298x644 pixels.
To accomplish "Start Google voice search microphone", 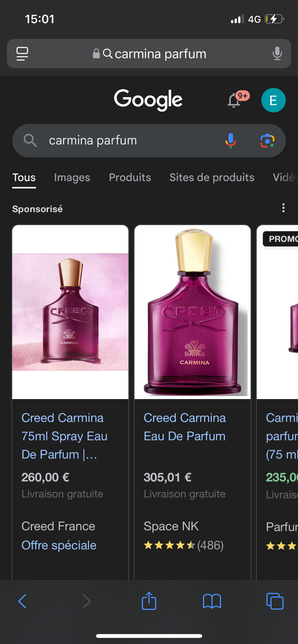I will (x=231, y=141).
